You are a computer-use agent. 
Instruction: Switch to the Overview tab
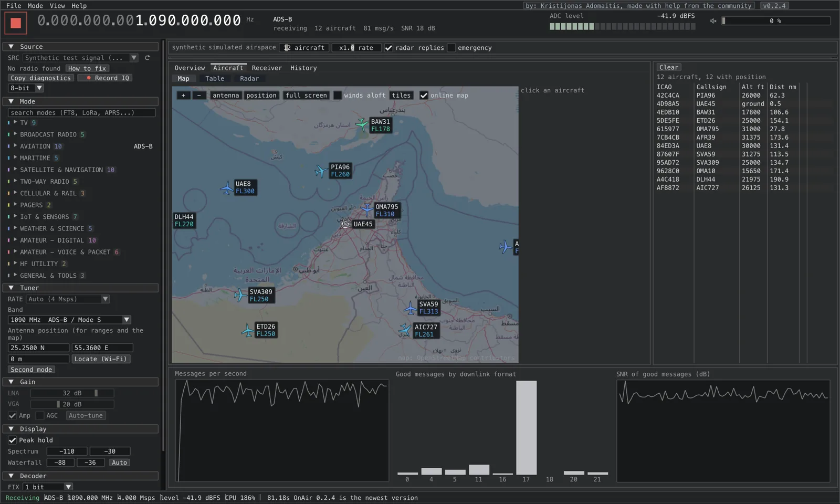point(190,68)
